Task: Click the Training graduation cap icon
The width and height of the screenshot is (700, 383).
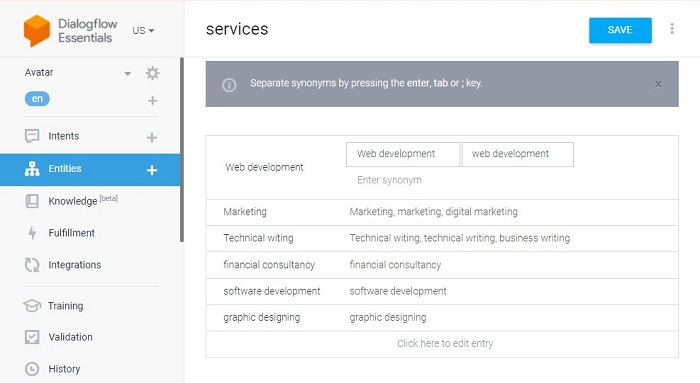Action: click(x=32, y=306)
